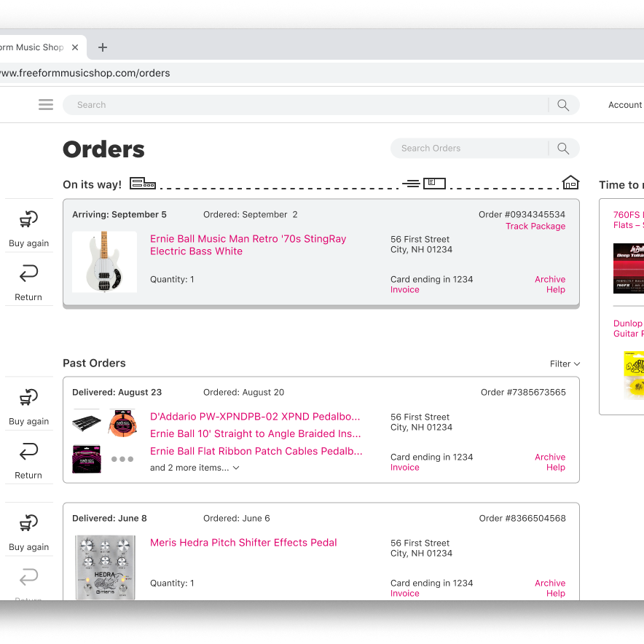Viewport: 644px width, 644px height.
Task: Open Invoice for order #7385673565
Action: pos(404,468)
